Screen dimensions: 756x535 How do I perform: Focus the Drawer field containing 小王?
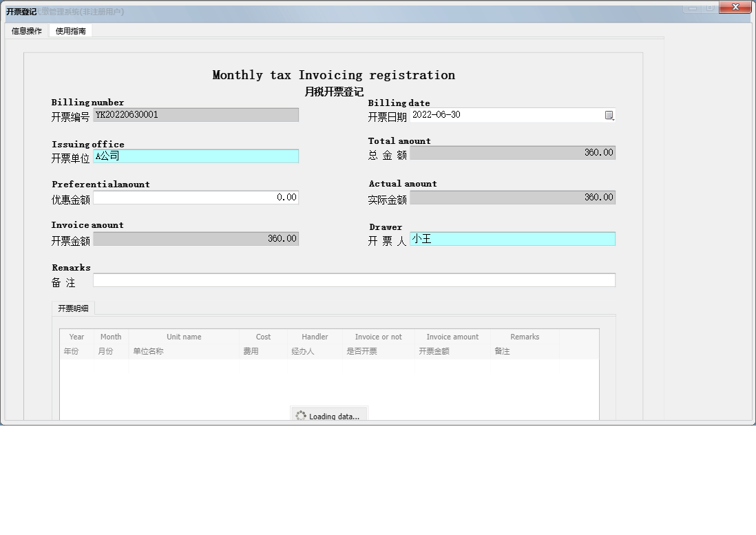pos(512,239)
